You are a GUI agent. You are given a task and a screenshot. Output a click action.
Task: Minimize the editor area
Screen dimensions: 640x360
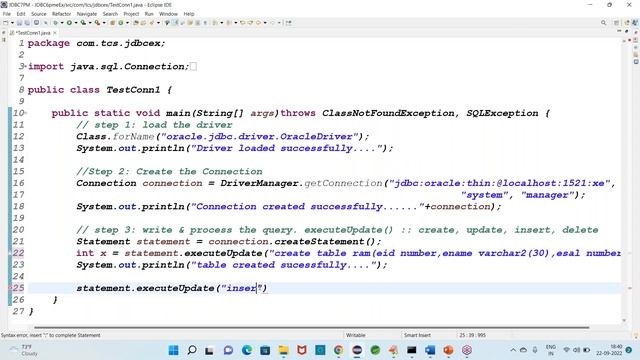619,31
